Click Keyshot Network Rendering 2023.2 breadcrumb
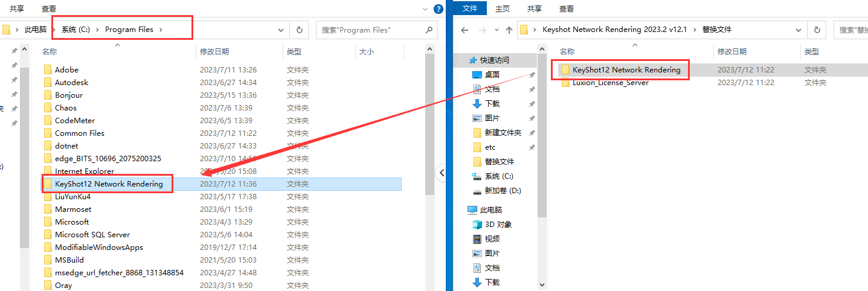Viewport: 868px width, 291px height. point(615,30)
